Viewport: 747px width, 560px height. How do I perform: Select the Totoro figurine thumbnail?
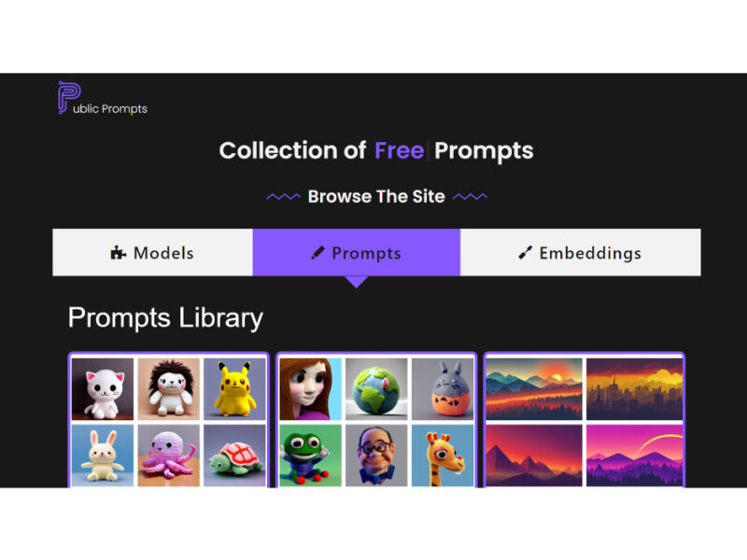[x=443, y=389]
